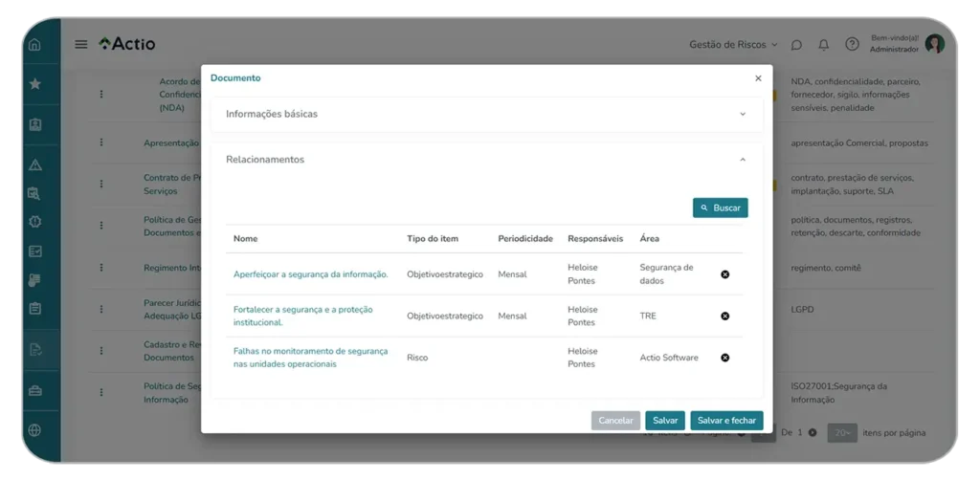This screenshot has width=980, height=480.
Task: Expand the Informações básicas section
Action: pos(486,114)
